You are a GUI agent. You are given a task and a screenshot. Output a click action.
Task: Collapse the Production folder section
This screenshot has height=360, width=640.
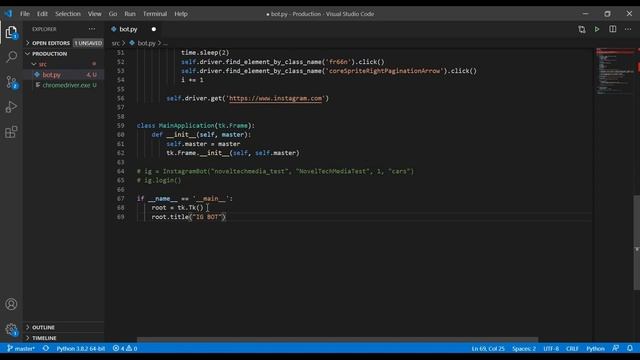click(x=49, y=54)
